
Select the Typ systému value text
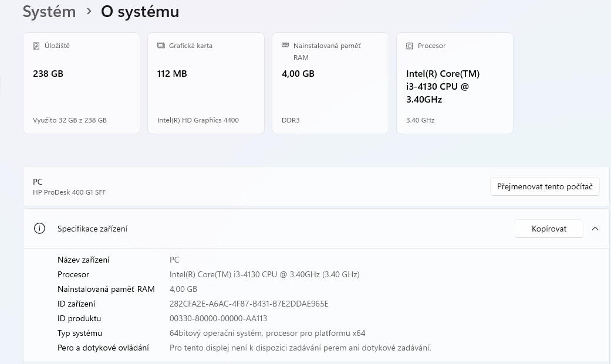click(267, 333)
